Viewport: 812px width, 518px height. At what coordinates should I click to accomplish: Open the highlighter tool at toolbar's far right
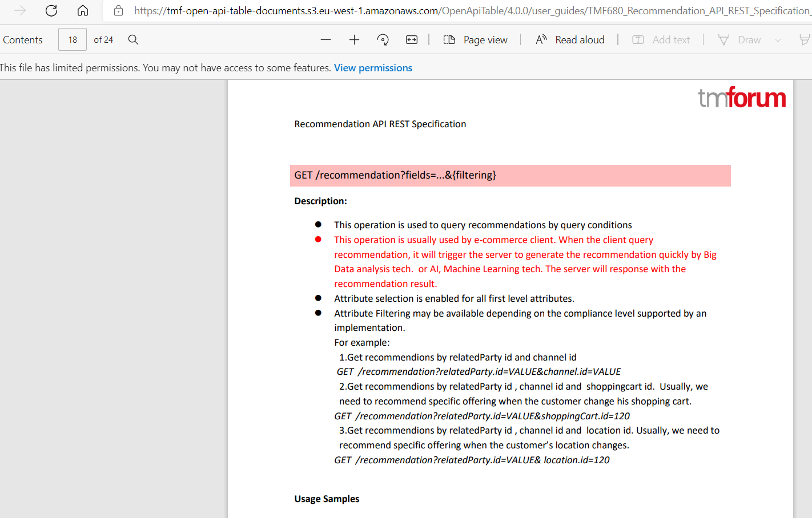pos(805,39)
